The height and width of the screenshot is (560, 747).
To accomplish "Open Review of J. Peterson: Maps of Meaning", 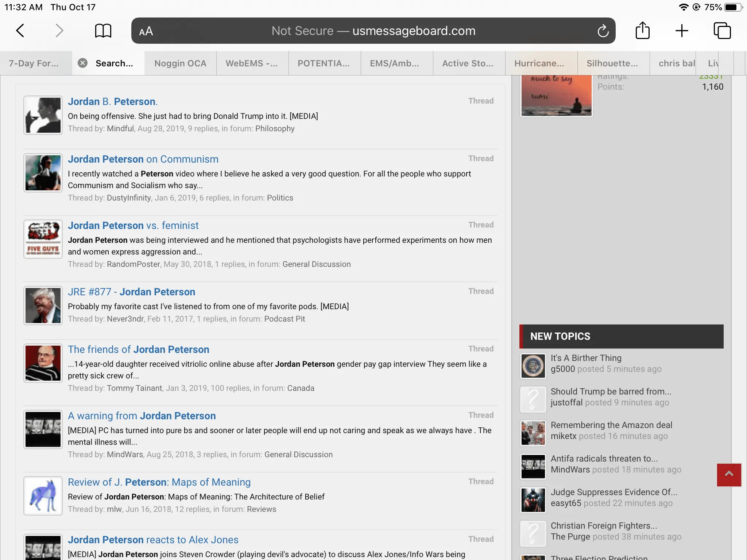I will (159, 482).
